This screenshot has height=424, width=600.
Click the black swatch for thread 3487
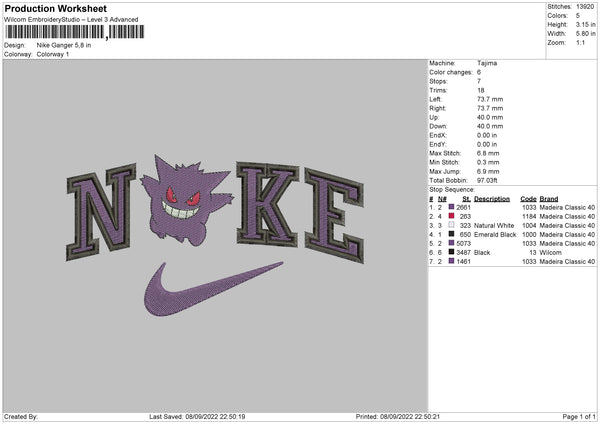pos(452,252)
